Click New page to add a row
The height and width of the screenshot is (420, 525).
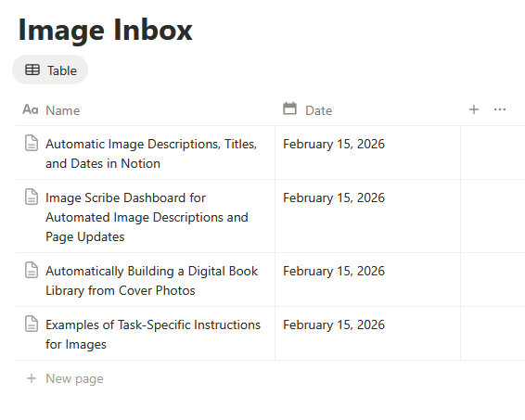pos(74,378)
